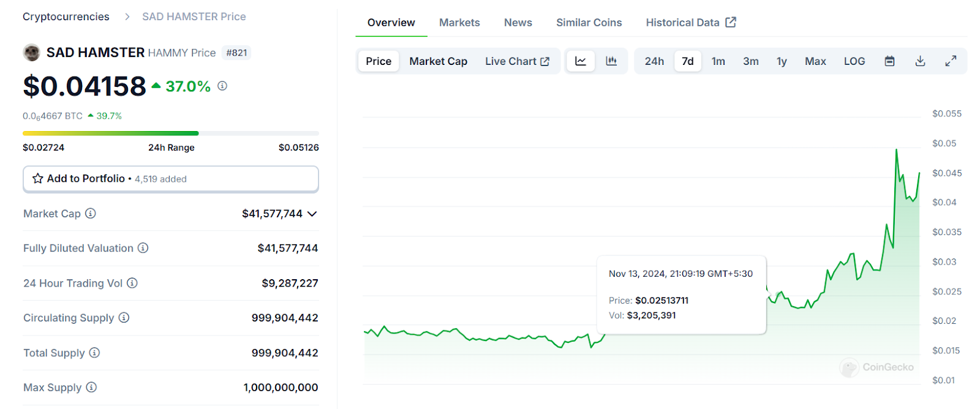
Task: Show Fully Diluted Valuation info icon
Action: [143, 248]
